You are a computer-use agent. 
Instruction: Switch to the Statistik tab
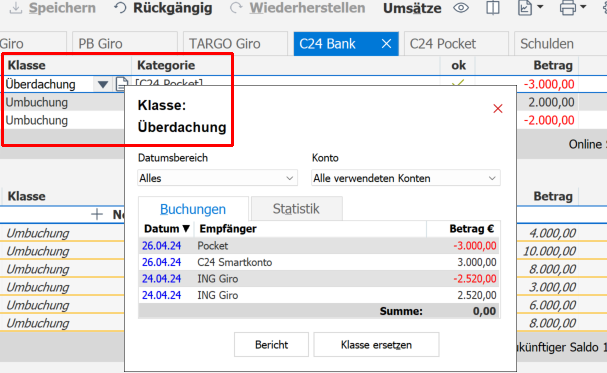[296, 209]
